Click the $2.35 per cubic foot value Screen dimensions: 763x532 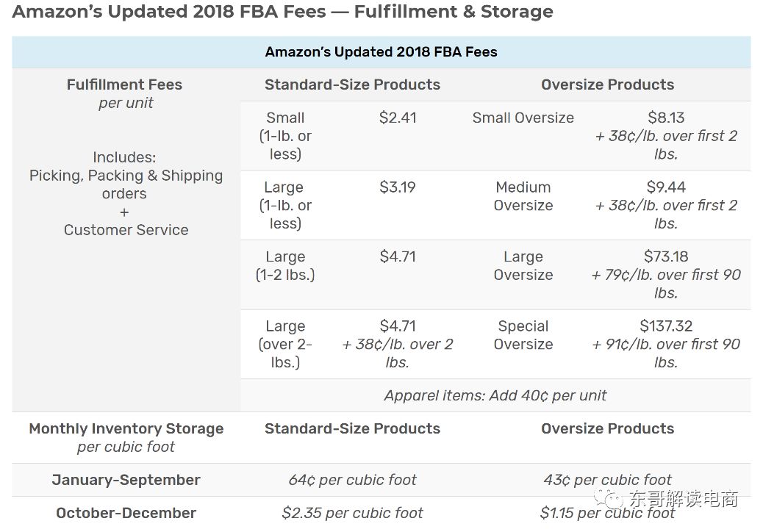click(x=352, y=513)
